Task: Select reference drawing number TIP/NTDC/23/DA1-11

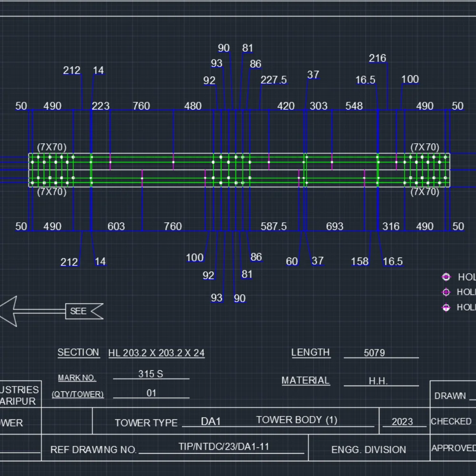Action: point(224,447)
